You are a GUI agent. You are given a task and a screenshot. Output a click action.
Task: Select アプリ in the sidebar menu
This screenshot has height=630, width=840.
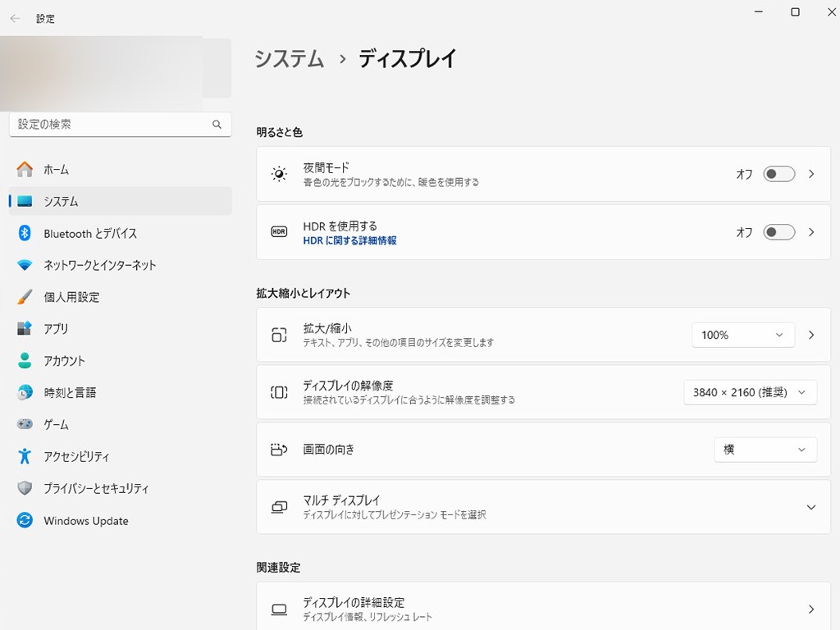pyautogui.click(x=57, y=329)
